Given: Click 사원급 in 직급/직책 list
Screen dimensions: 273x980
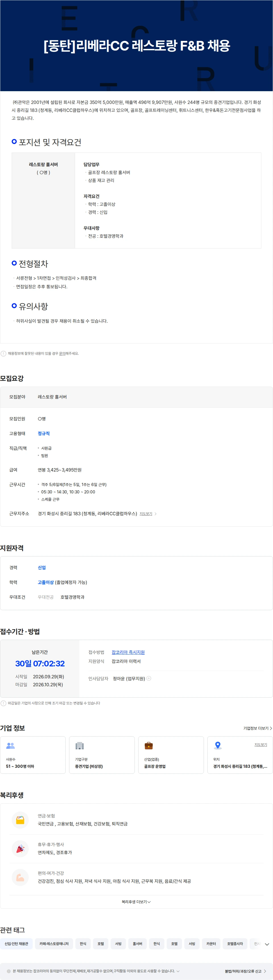Looking at the screenshot, I should point(46,449).
